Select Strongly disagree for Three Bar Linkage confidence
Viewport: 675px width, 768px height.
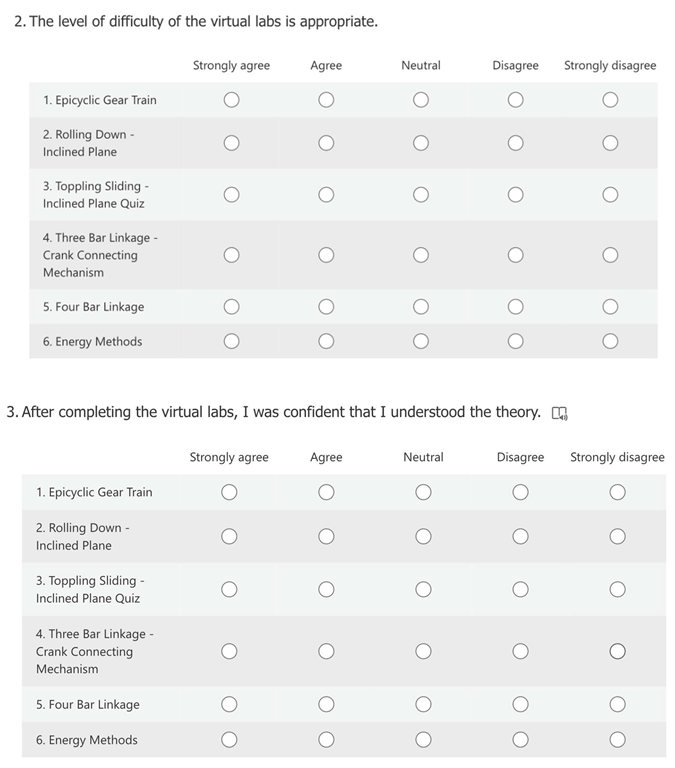pyautogui.click(x=617, y=652)
